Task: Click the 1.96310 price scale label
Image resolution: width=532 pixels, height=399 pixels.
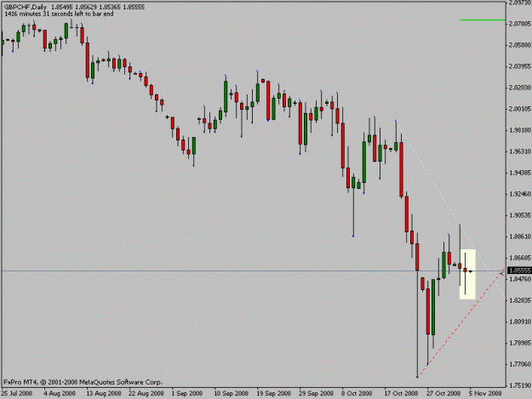Action: 520,151
